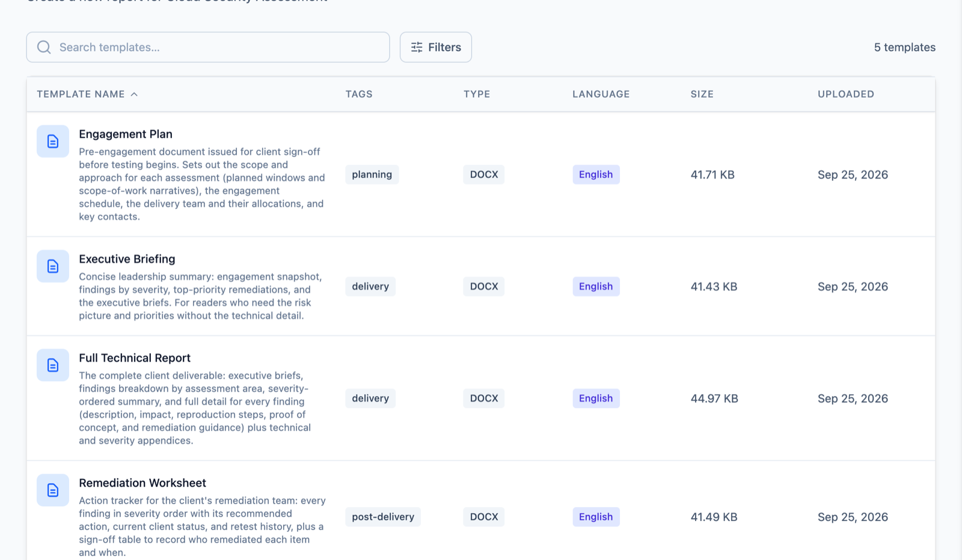Open the Full Technical Report template
Viewport: 962px width, 560px height.
(135, 358)
